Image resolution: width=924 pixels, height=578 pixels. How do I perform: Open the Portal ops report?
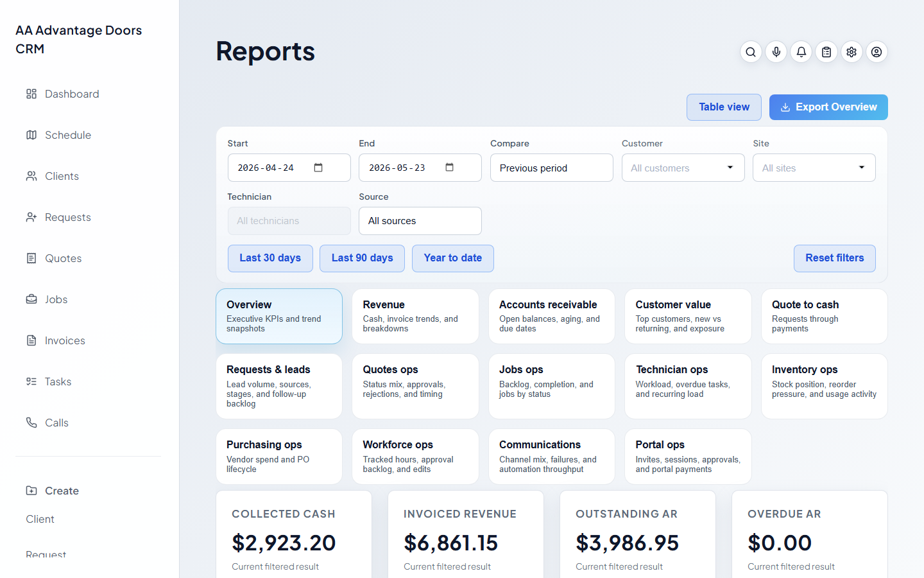(x=688, y=457)
